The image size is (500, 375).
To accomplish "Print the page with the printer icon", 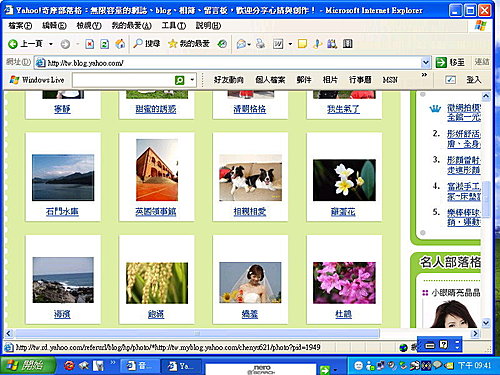I will click(260, 44).
